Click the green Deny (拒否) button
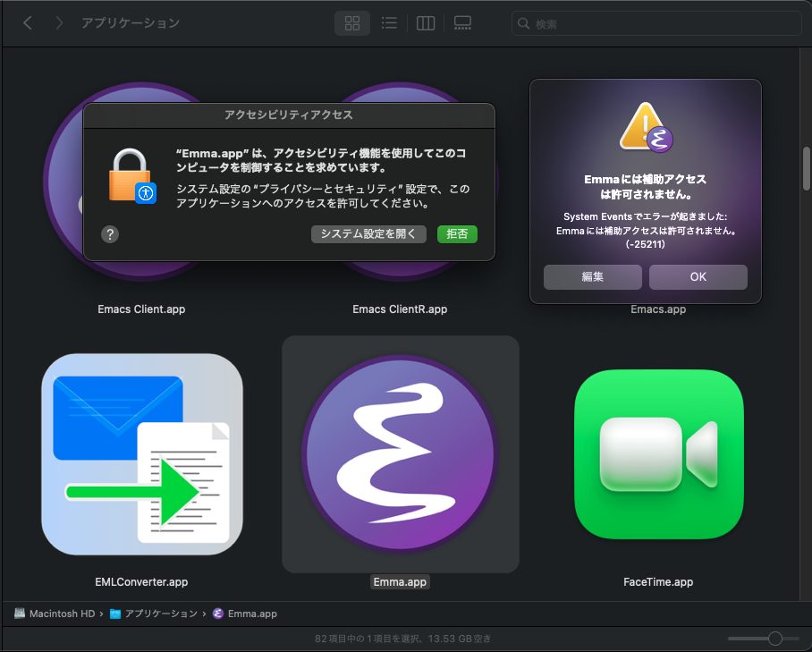 pos(457,234)
